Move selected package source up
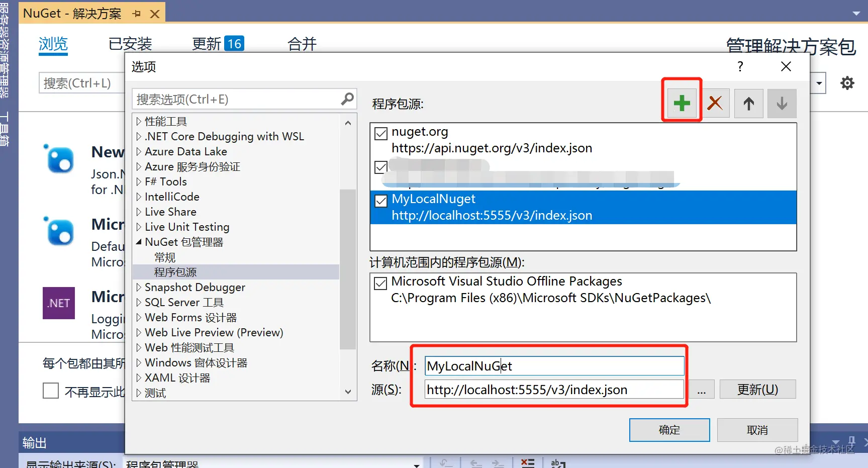The width and height of the screenshot is (868, 468). pos(748,104)
